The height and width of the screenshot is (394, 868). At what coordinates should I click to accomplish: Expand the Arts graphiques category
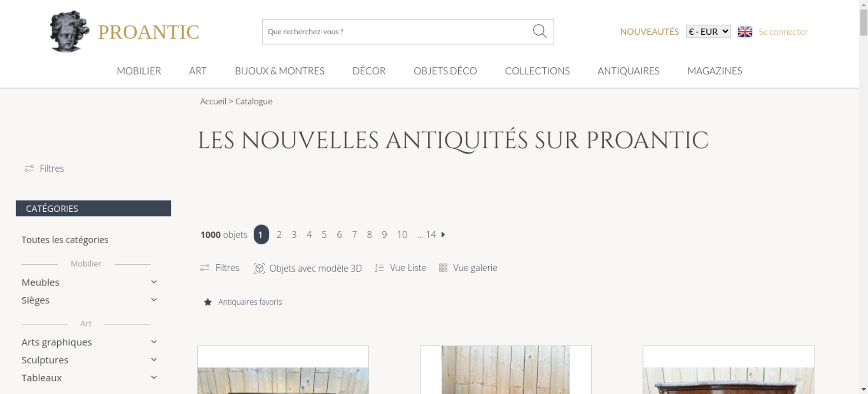pyautogui.click(x=154, y=342)
